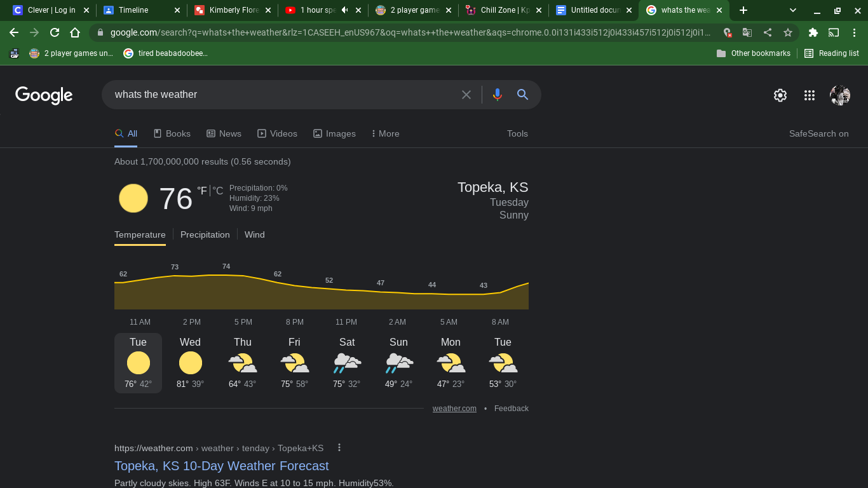Open a new browser tab
868x488 pixels.
click(743, 10)
